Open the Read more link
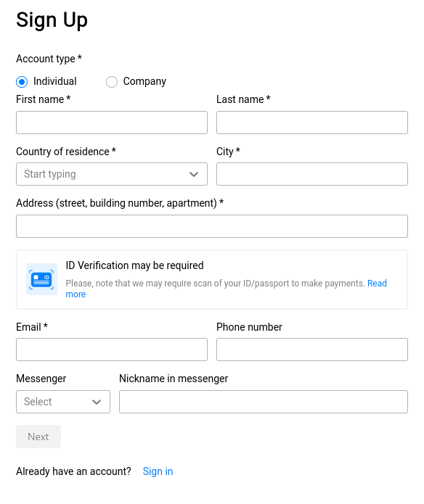The width and height of the screenshot is (424, 504). tap(377, 283)
